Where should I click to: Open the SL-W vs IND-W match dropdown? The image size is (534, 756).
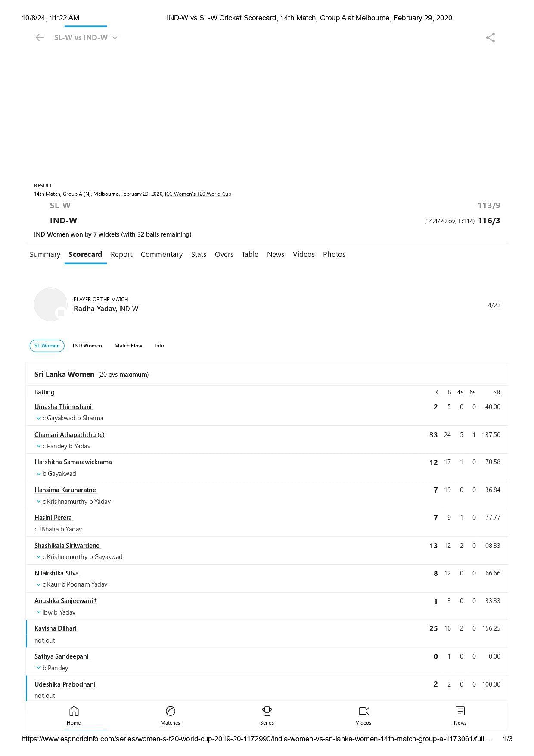86,37
